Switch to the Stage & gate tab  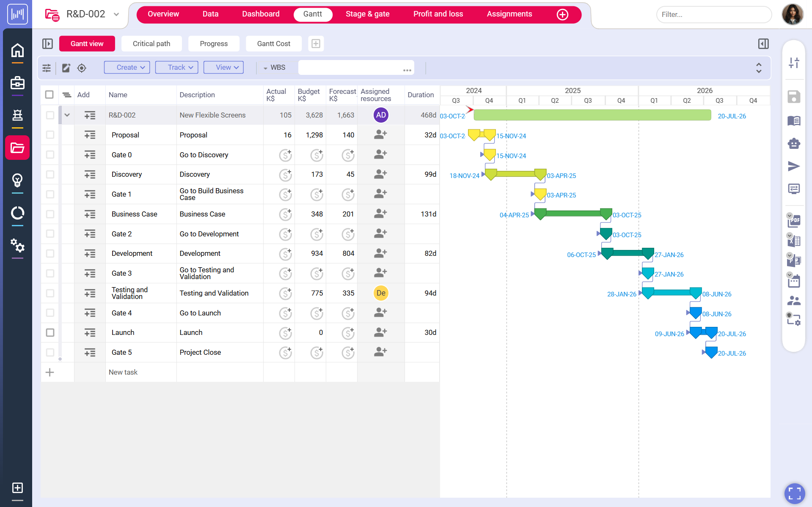[x=367, y=14]
